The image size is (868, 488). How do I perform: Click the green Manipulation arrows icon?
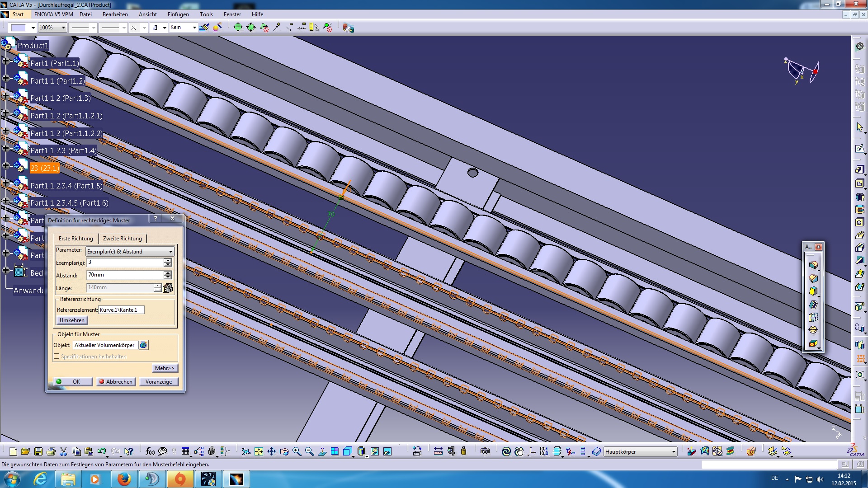(x=238, y=28)
